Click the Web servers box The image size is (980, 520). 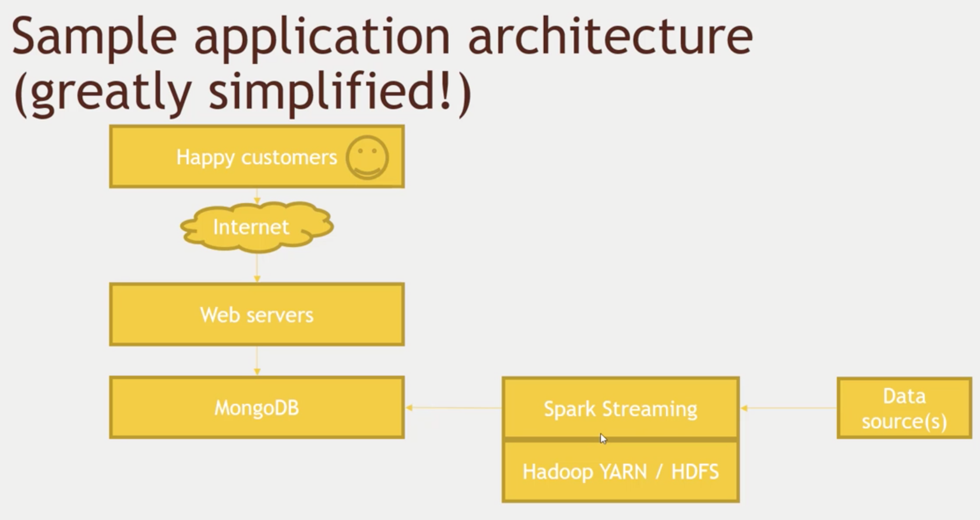point(256,315)
